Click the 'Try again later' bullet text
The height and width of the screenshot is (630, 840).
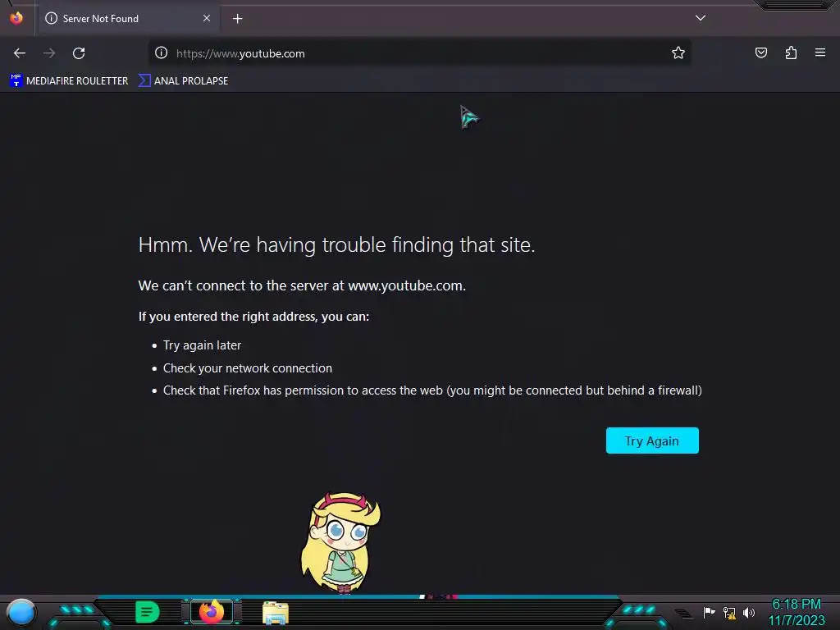pyautogui.click(x=202, y=345)
